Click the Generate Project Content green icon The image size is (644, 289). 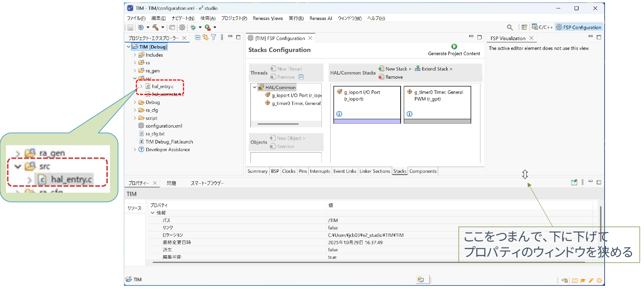[454, 46]
